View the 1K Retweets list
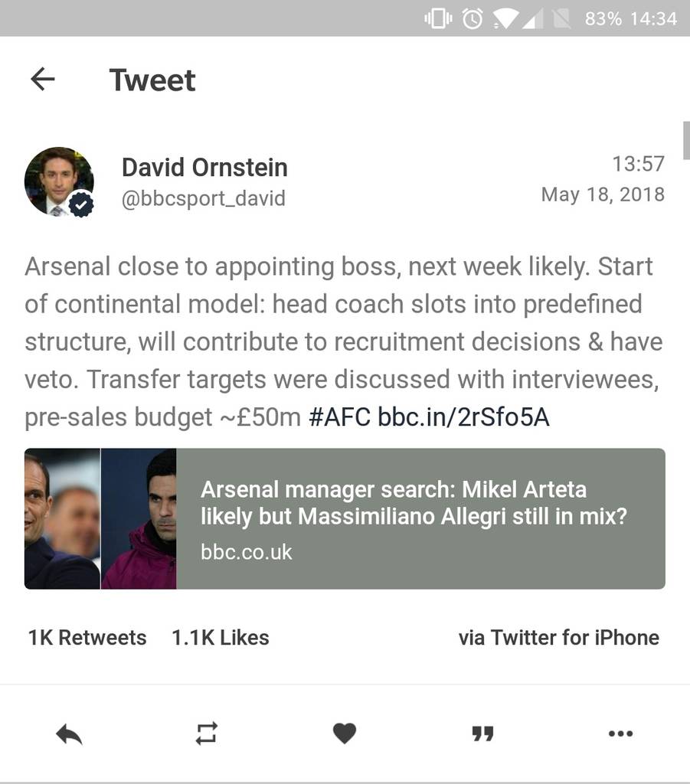This screenshot has height=784, width=690. (x=87, y=638)
